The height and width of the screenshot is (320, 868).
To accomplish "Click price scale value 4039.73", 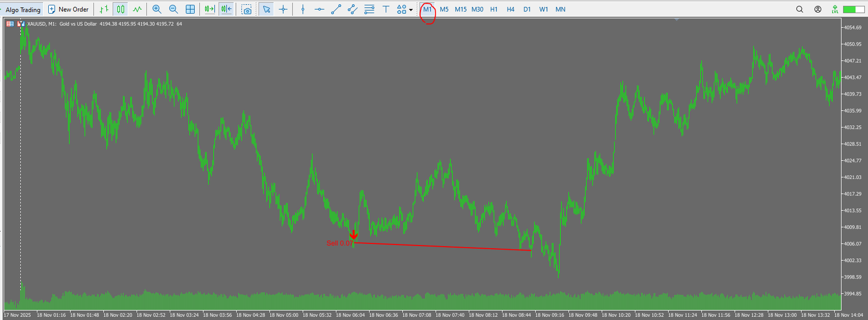I will (x=852, y=94).
